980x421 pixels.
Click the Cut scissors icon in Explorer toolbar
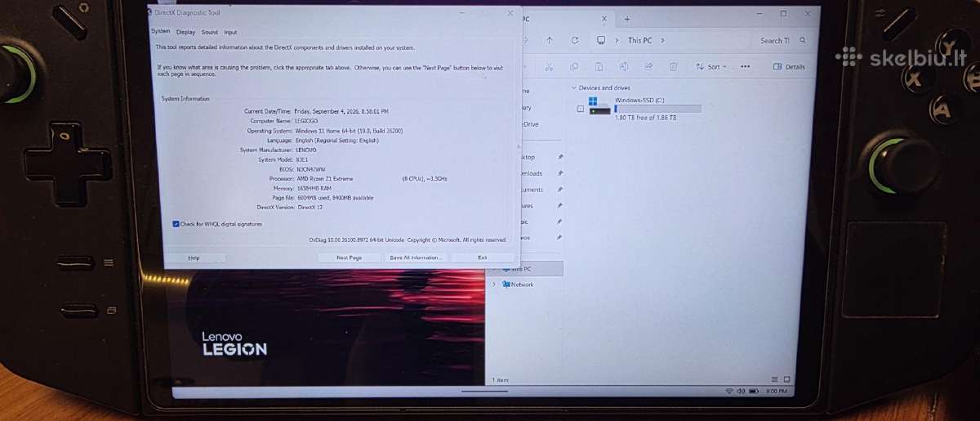[x=550, y=66]
